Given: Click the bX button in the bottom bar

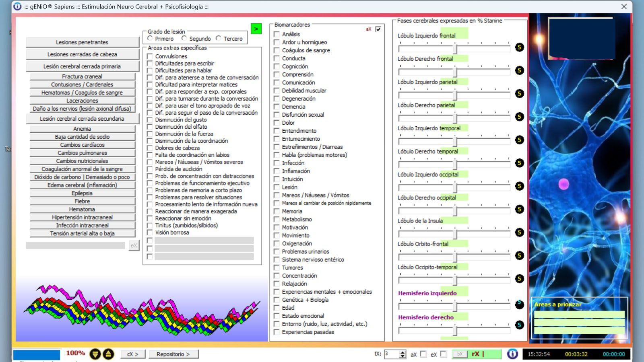Looking at the screenshot, I should point(460,354).
